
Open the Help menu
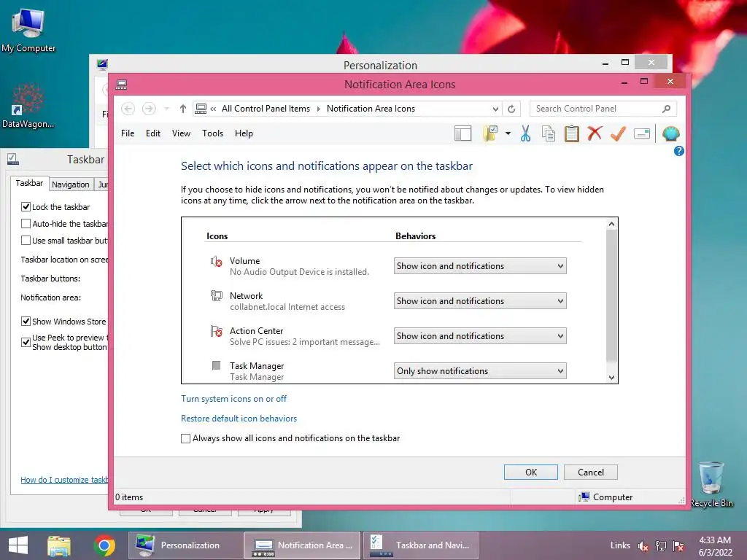(244, 133)
